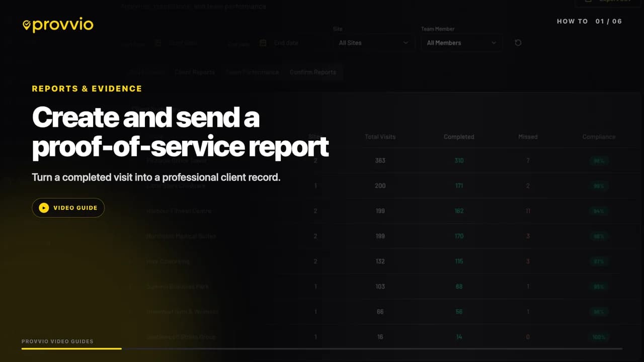The image size is (644, 362).
Task: Switch to the Client Reports tab
Action: 195,72
